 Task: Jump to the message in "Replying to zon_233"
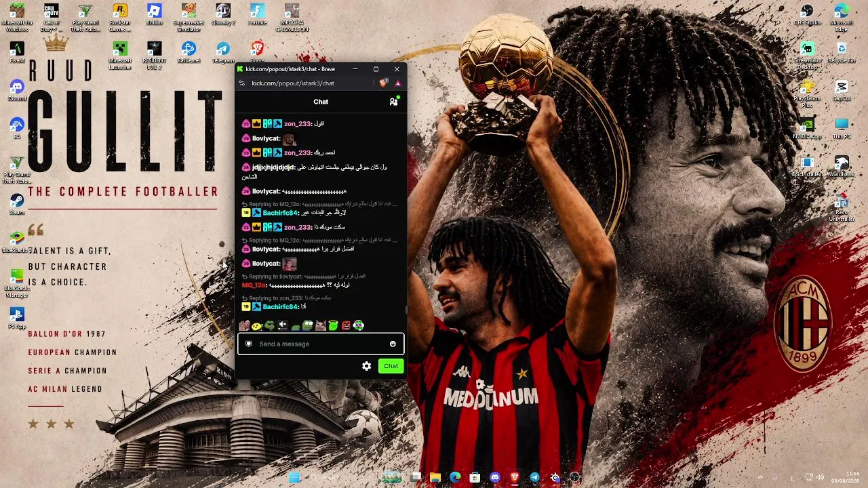pos(288,298)
